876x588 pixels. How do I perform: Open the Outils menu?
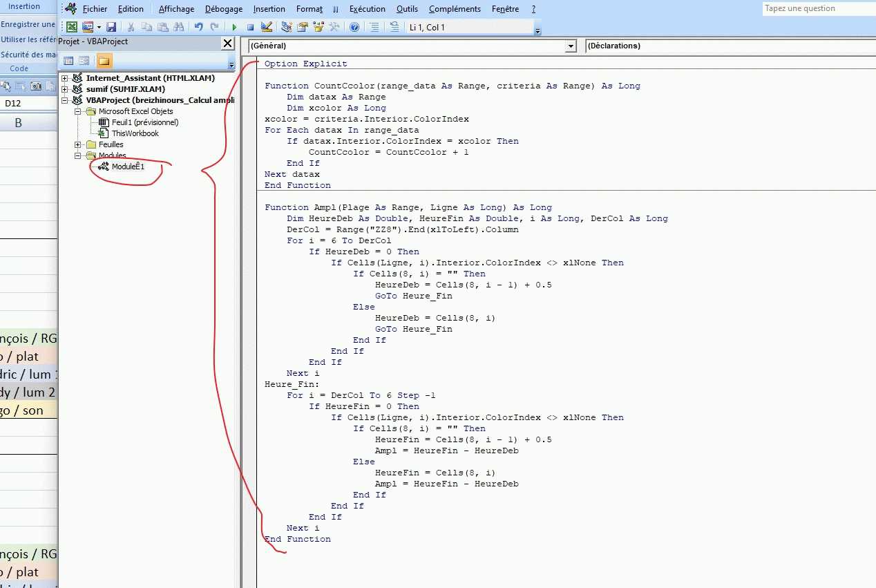point(407,9)
